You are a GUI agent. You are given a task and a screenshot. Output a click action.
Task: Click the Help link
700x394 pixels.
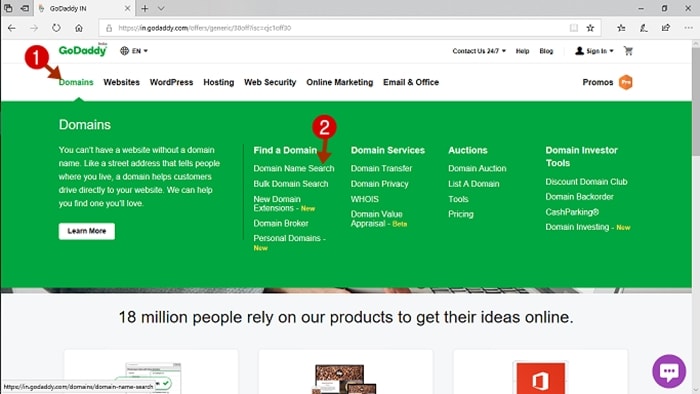[522, 51]
